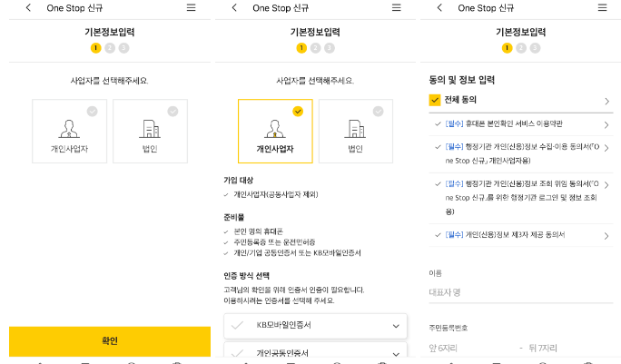Open 휴대폰 본인확인 서비스 이용약관 details arrow
The width and height of the screenshot is (621, 364).
(x=606, y=125)
